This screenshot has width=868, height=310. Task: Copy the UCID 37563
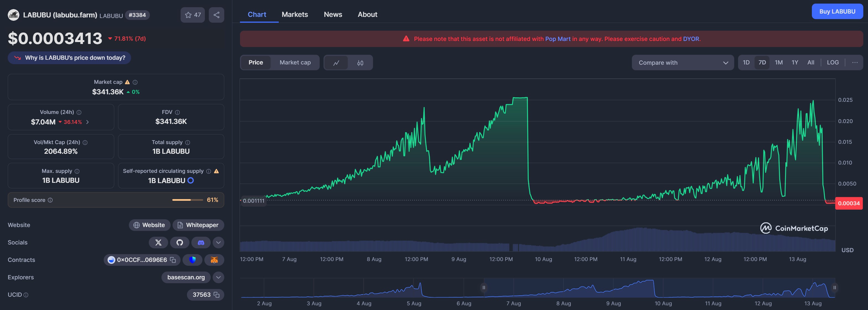[217, 295]
